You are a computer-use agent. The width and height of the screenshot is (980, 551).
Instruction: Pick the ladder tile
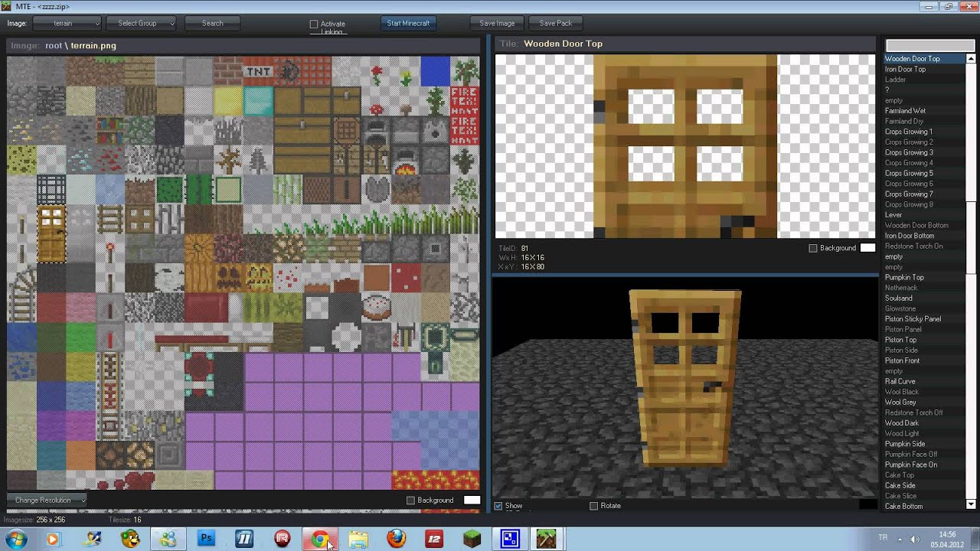[x=109, y=219]
